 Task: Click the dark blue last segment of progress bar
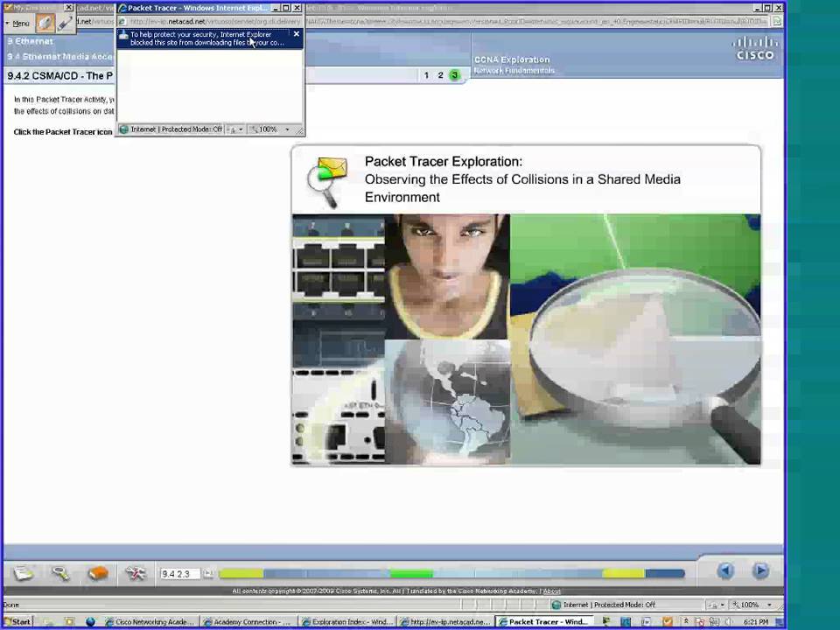tap(665, 574)
